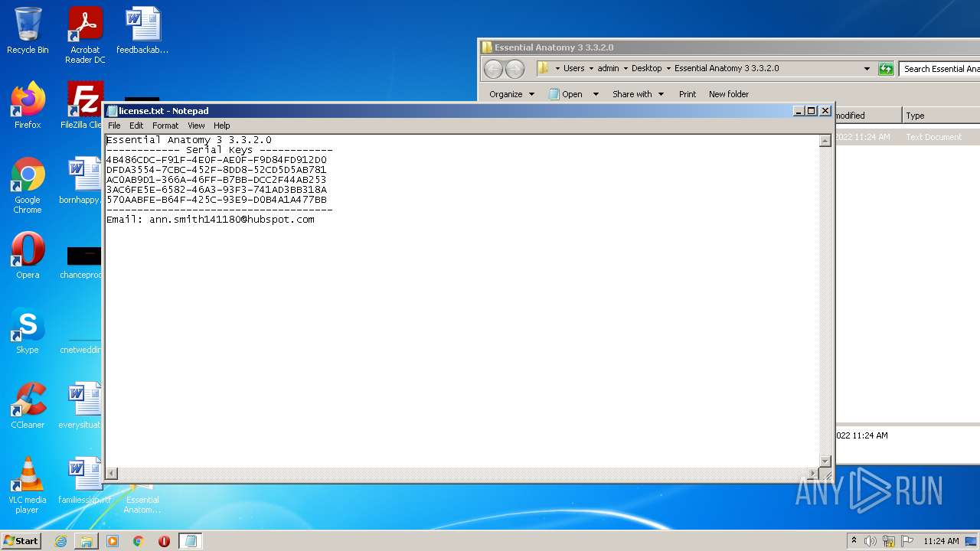Click the Notepad vertical scrollbar down arrow
980x551 pixels.
(x=825, y=461)
